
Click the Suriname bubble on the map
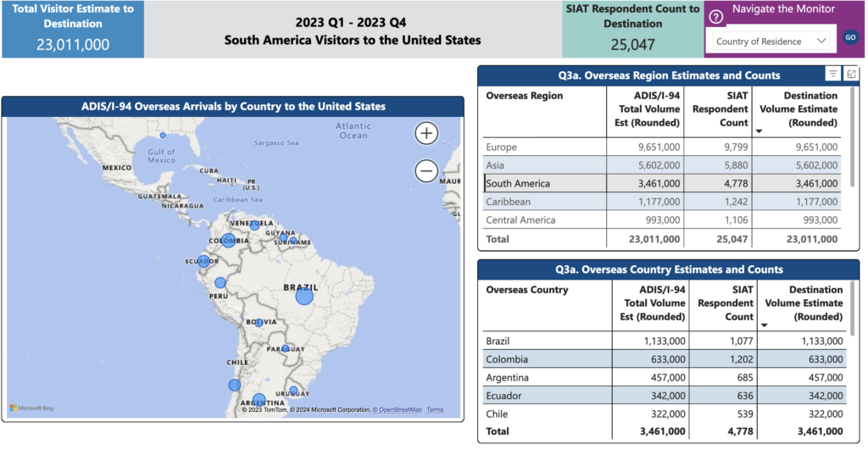(293, 241)
